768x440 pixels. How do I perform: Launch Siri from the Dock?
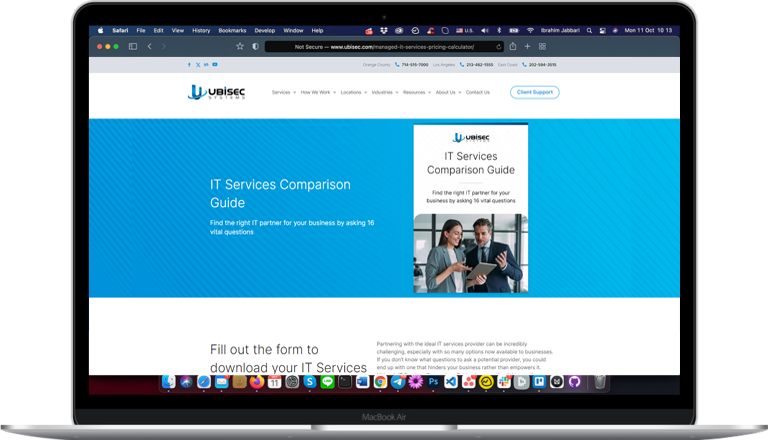[186, 382]
